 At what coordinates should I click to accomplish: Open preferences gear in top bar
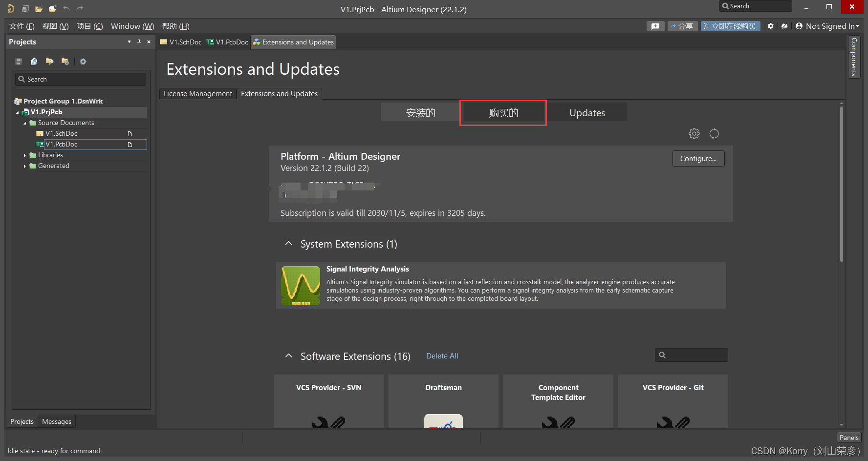(x=771, y=26)
